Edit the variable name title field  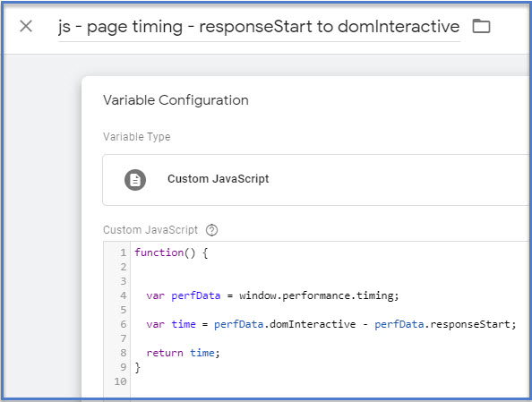[259, 27]
